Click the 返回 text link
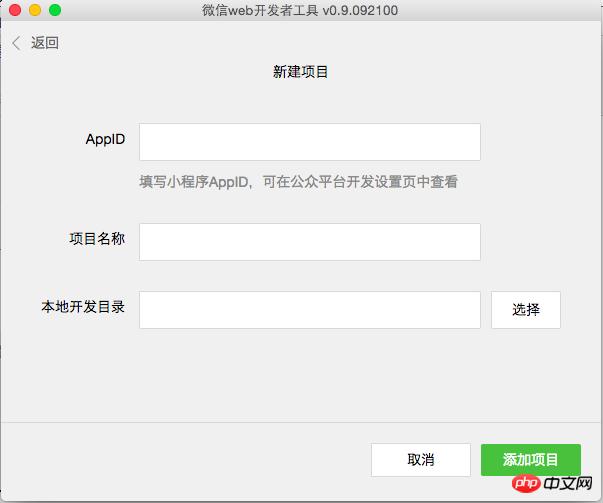This screenshot has width=603, height=503. pos(45,43)
